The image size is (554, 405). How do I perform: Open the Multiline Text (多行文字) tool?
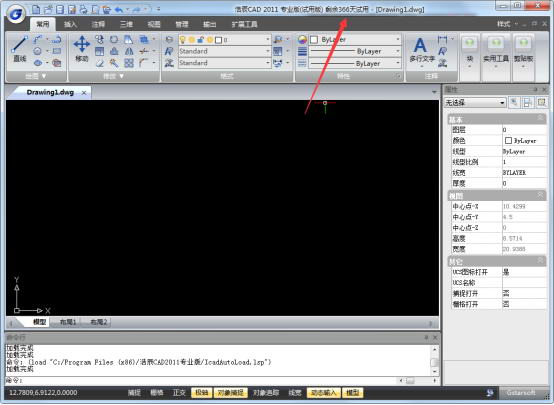click(x=422, y=50)
